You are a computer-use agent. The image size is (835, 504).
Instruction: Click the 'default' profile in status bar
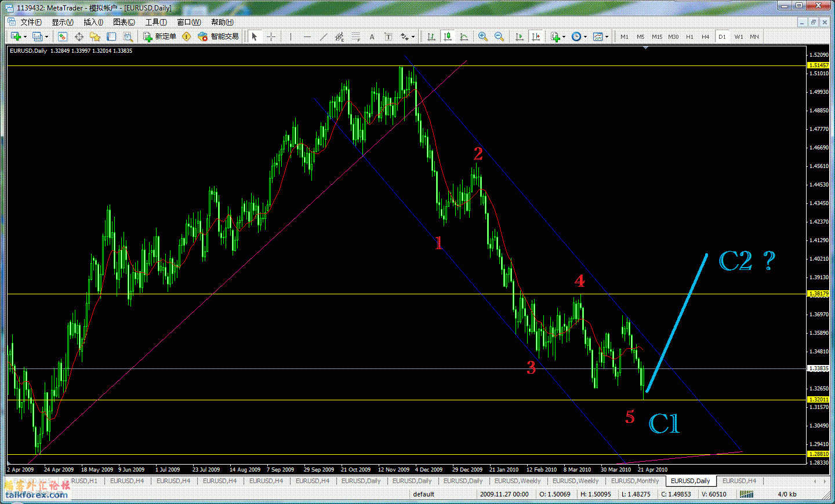tap(424, 494)
